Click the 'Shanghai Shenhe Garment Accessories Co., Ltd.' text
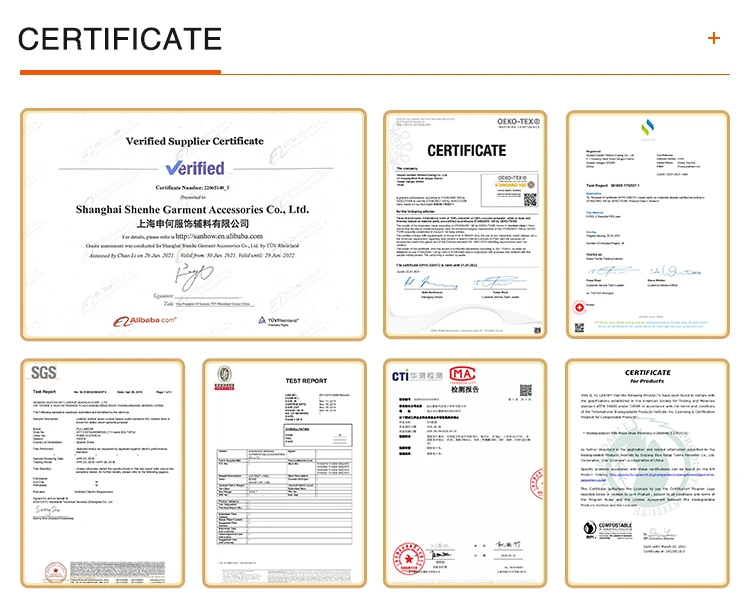 tap(192, 209)
